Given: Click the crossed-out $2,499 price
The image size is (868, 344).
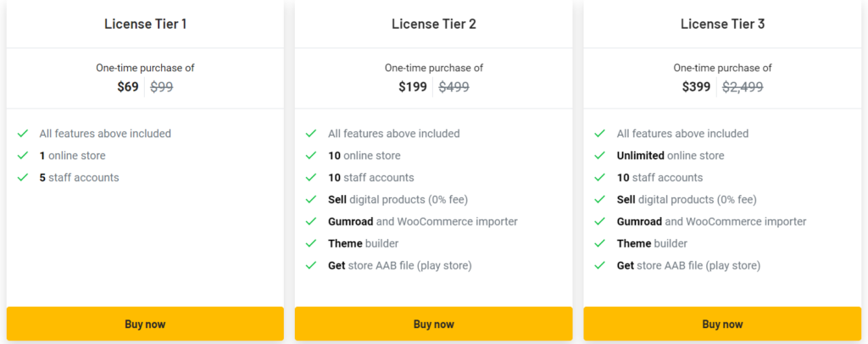Looking at the screenshot, I should [x=743, y=86].
